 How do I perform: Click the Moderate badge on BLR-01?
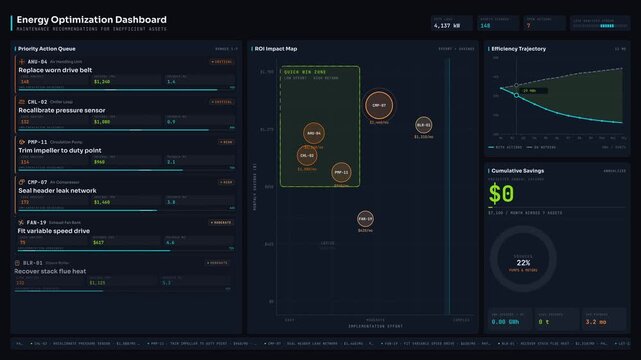point(217,263)
